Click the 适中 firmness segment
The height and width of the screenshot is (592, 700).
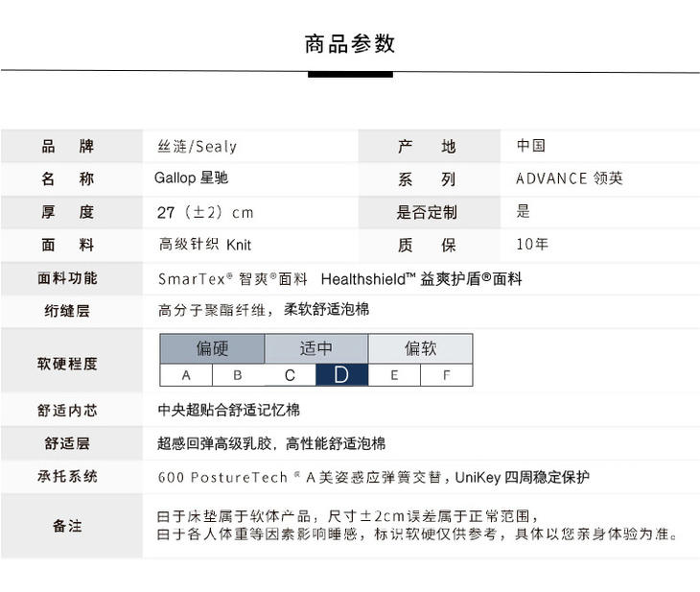click(x=316, y=348)
